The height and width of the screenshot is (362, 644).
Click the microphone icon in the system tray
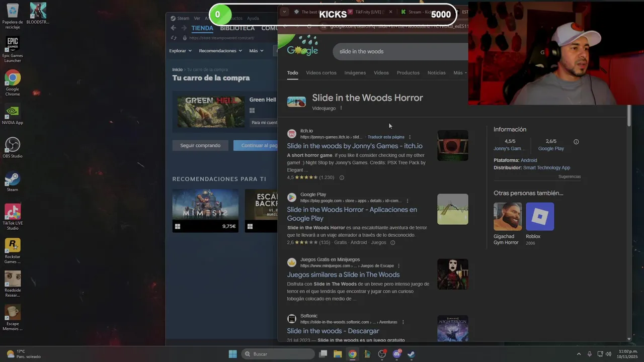tap(590, 354)
